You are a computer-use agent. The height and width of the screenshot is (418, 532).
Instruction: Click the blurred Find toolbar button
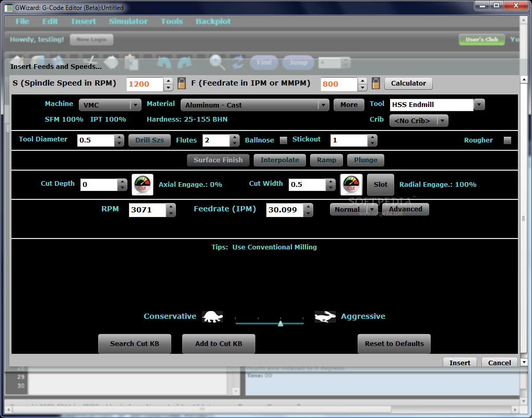(x=264, y=63)
